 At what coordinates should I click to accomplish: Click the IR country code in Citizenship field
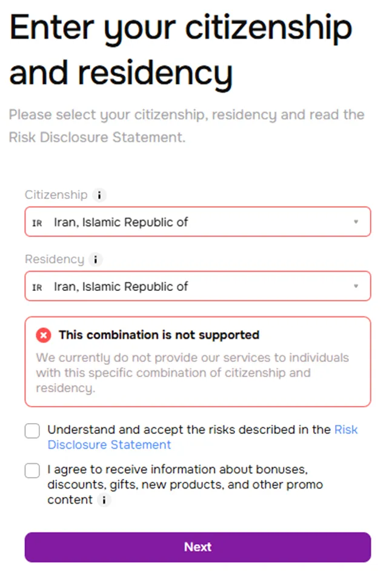click(37, 223)
